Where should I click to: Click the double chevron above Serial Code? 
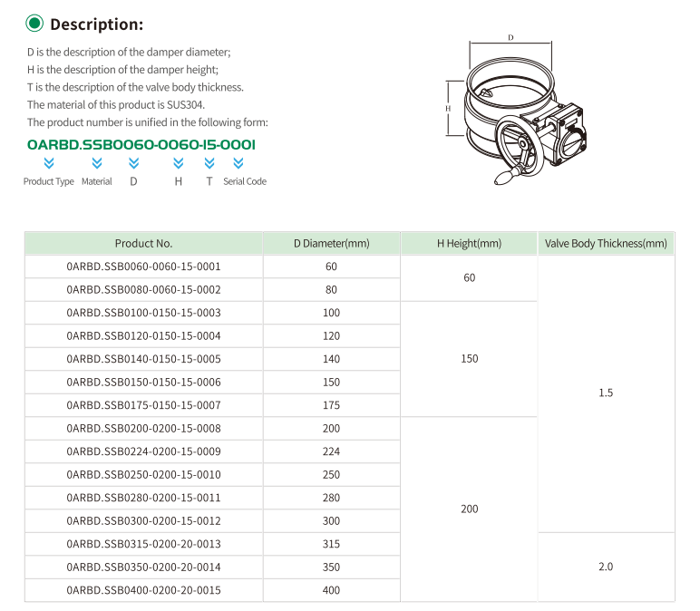tap(238, 163)
